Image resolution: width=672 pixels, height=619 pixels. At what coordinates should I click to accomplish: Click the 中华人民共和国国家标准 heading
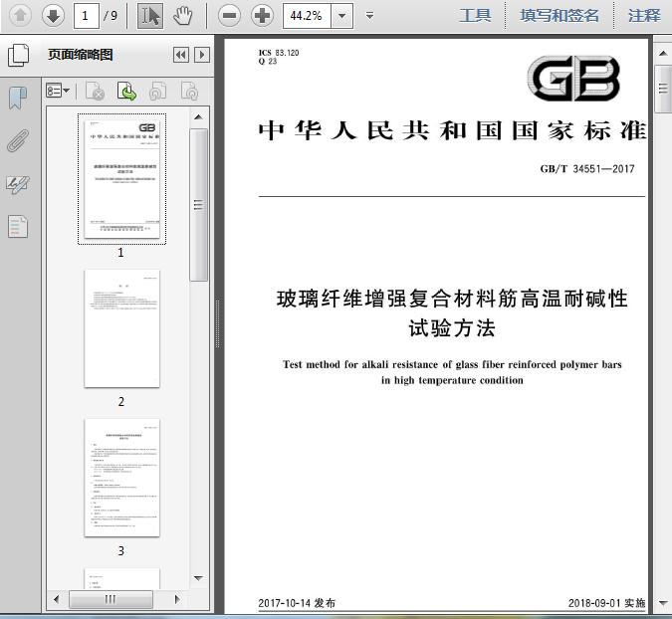(452, 130)
